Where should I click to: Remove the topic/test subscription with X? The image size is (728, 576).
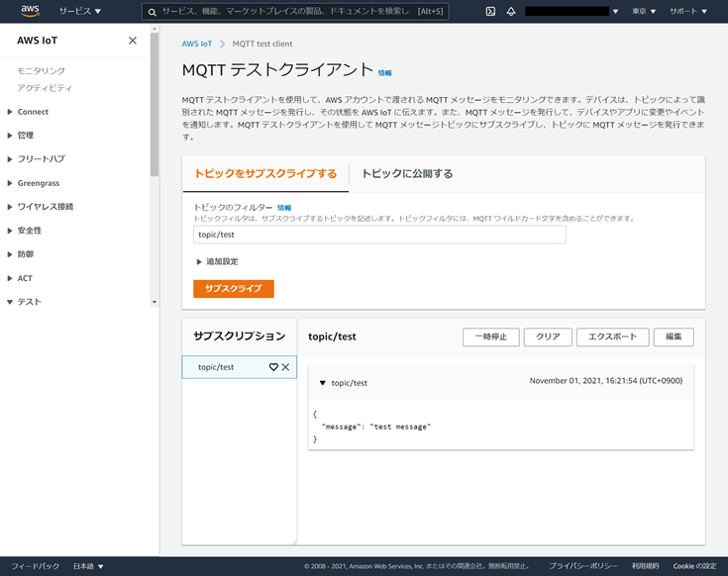pyautogui.click(x=285, y=367)
